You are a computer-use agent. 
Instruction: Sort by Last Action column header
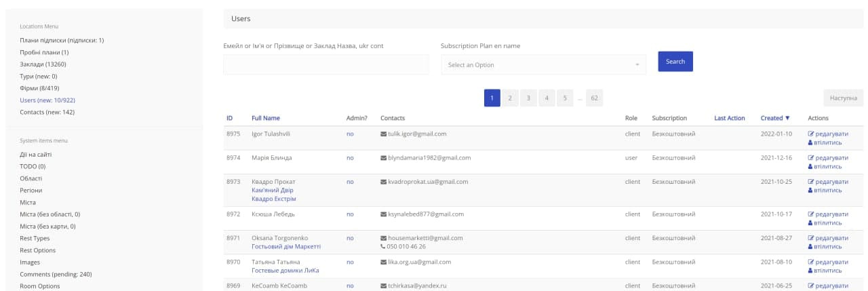[729, 118]
